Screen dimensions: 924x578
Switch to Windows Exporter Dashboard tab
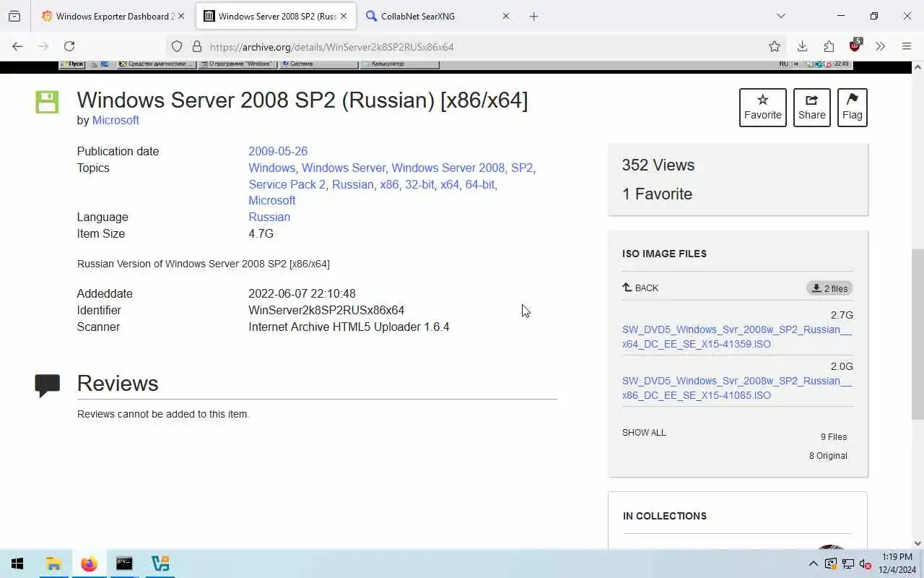(114, 16)
